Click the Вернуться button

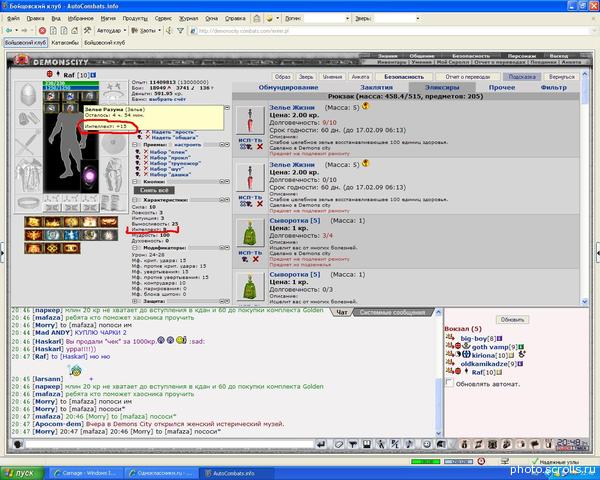(x=561, y=77)
